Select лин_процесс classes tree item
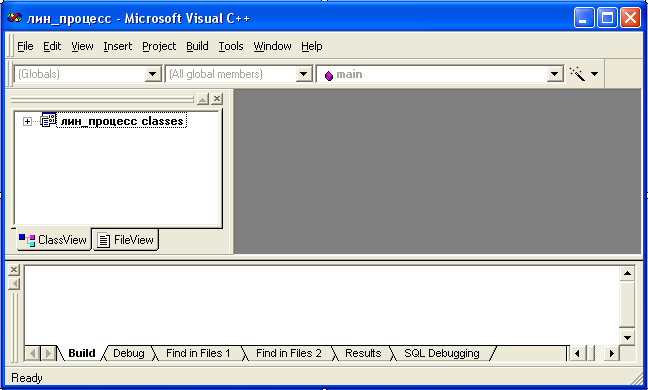The height and width of the screenshot is (390, 648). click(x=122, y=121)
